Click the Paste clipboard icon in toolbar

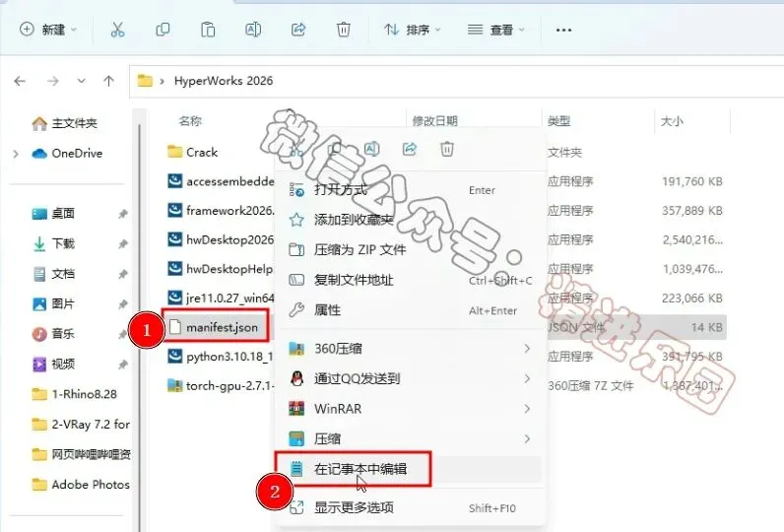point(208,30)
